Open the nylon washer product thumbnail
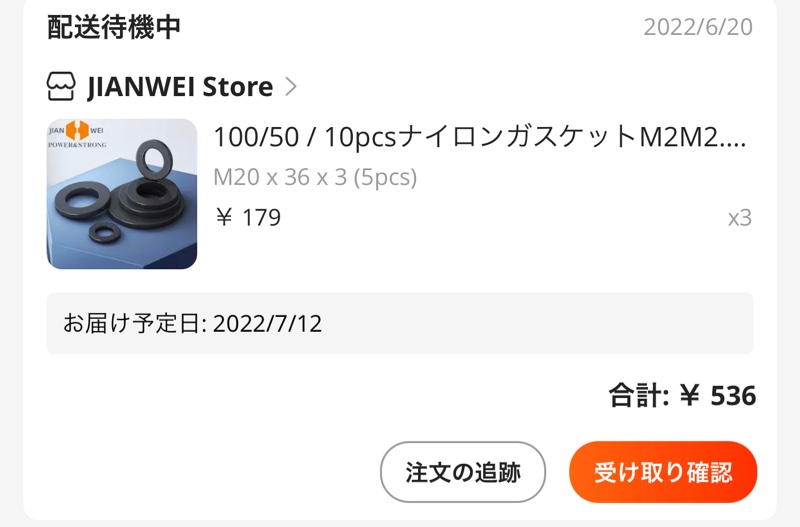Image resolution: width=800 pixels, height=527 pixels. point(122,194)
